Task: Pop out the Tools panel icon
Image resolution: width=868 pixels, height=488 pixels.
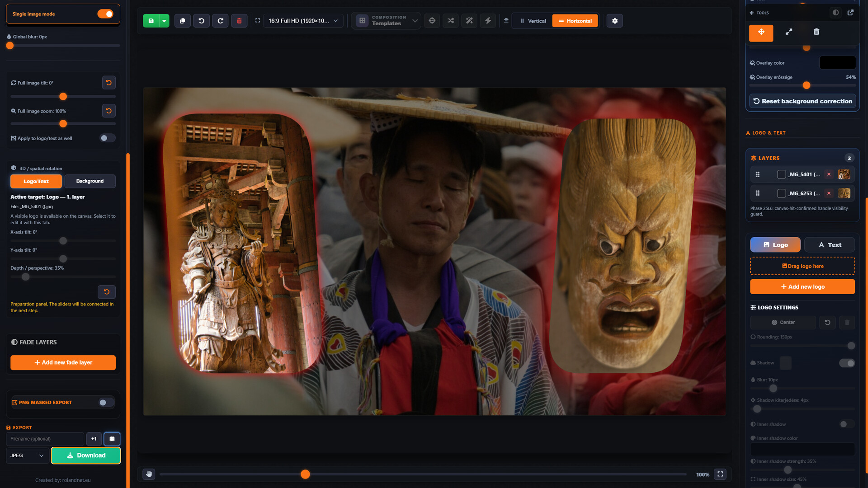Action: click(x=850, y=13)
